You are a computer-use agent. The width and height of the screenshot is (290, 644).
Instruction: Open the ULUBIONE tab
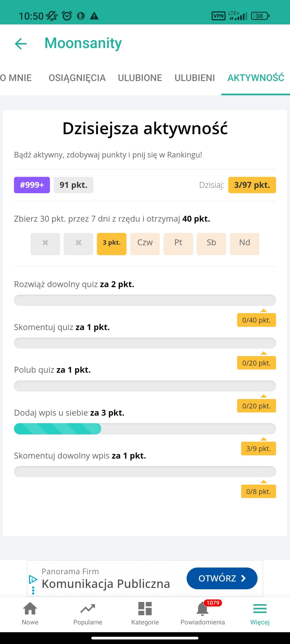(140, 78)
